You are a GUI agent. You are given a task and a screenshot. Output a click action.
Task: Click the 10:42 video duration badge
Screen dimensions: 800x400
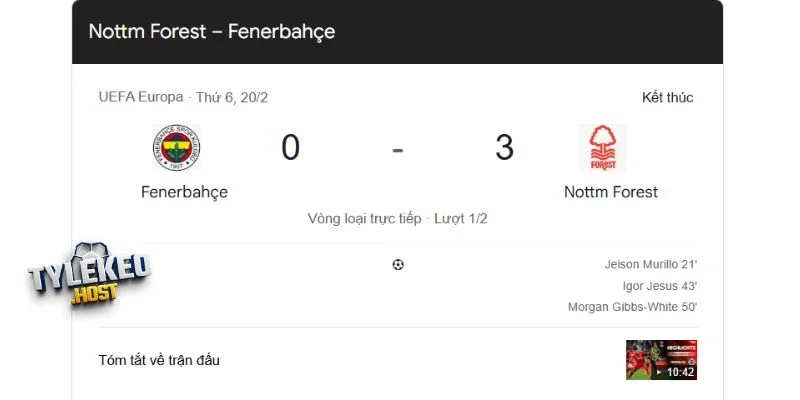[x=680, y=372]
